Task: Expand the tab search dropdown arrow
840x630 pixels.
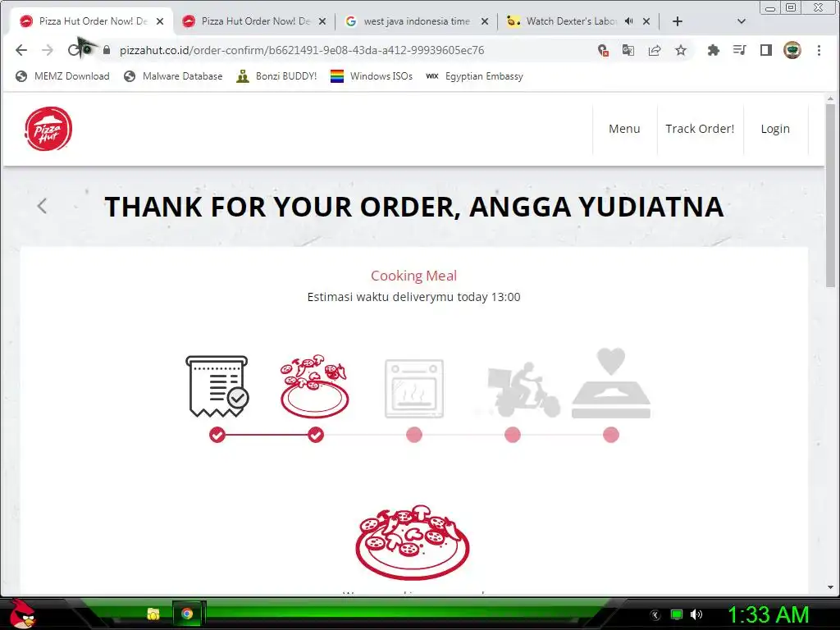Action: point(742,21)
